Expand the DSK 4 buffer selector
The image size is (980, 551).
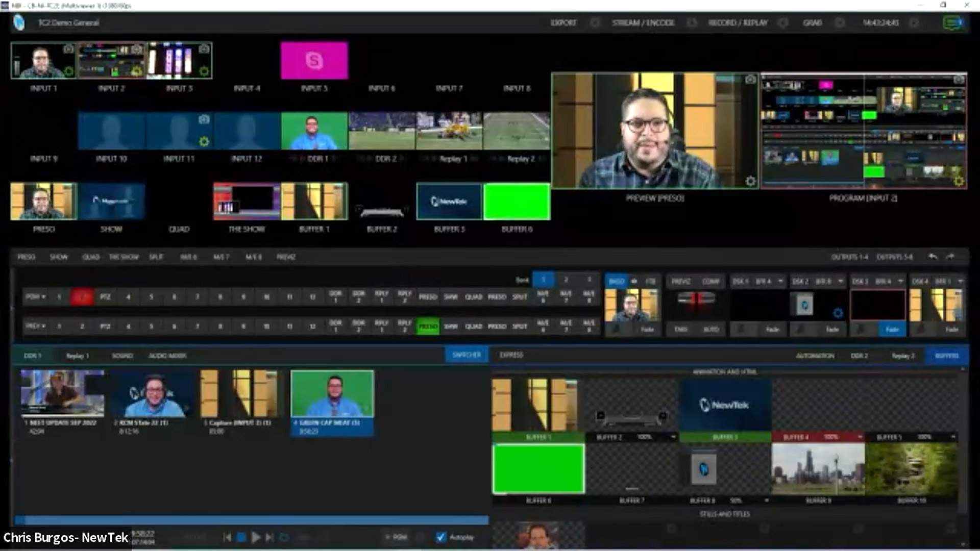(x=961, y=281)
